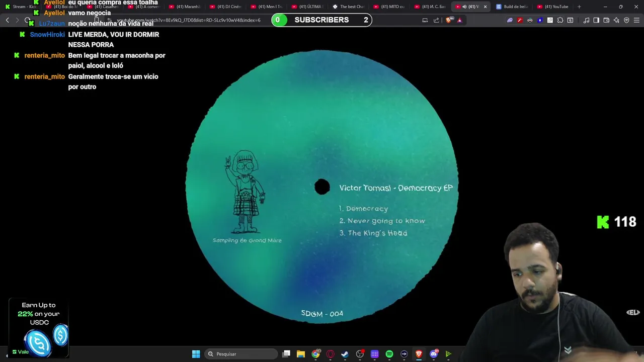The height and width of the screenshot is (362, 644).
Task: Close the active playing YouTube tab
Action: pyautogui.click(x=485, y=7)
